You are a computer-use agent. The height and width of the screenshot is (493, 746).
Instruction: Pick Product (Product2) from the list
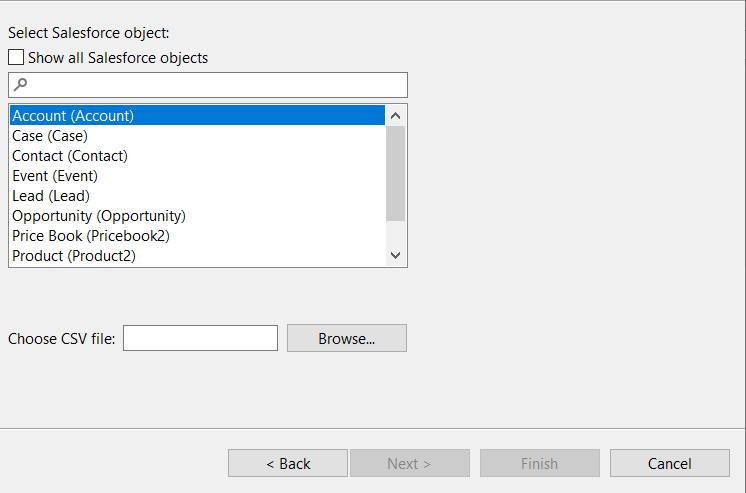point(74,256)
